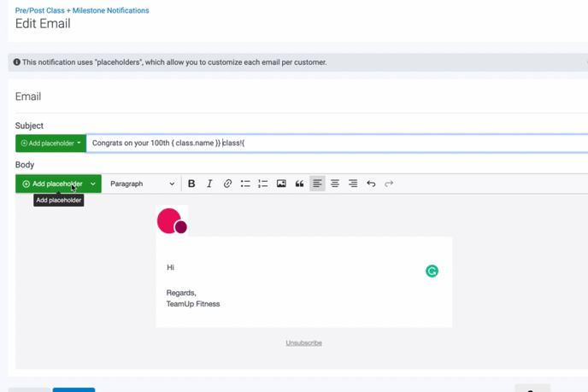Add a block quote

pyautogui.click(x=299, y=184)
